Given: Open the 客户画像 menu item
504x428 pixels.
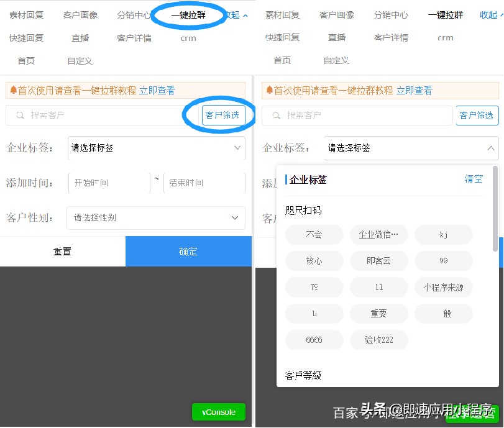Looking at the screenshot, I should pos(80,14).
